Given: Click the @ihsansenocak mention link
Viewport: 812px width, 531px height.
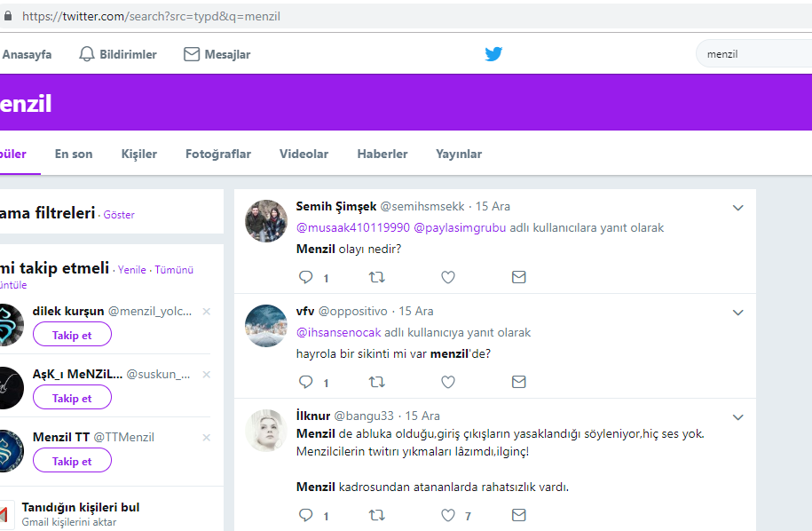Looking at the screenshot, I should click(x=338, y=332).
